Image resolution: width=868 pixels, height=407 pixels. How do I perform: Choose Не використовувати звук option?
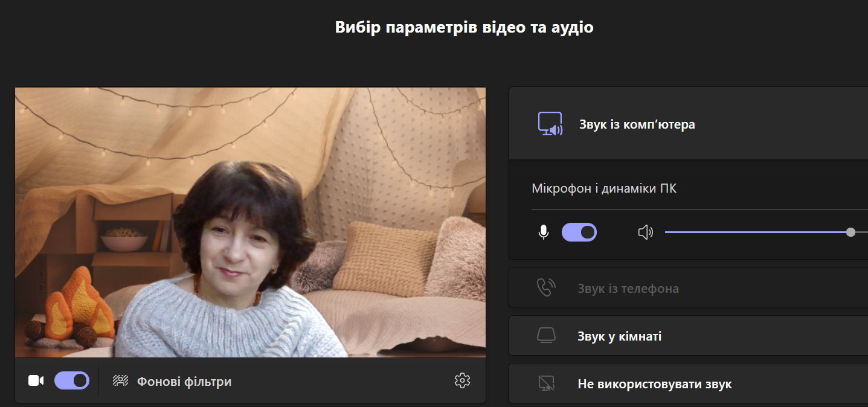pos(654,384)
